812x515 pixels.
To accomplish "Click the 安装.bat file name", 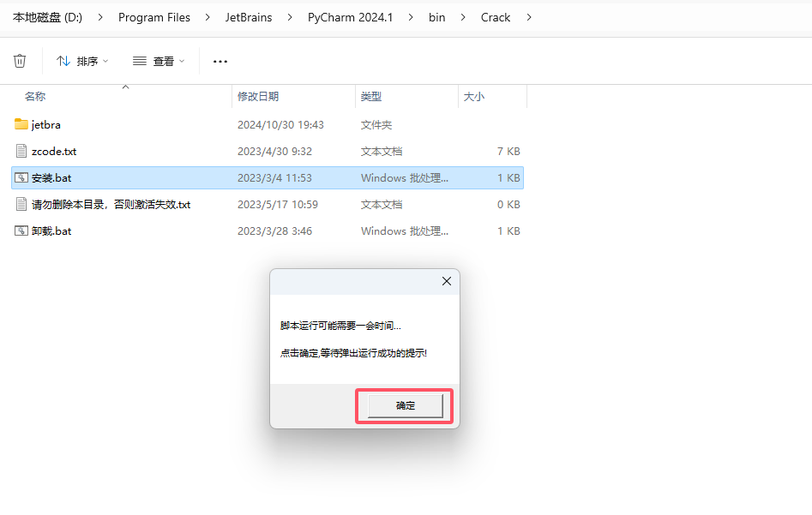I will [x=51, y=178].
